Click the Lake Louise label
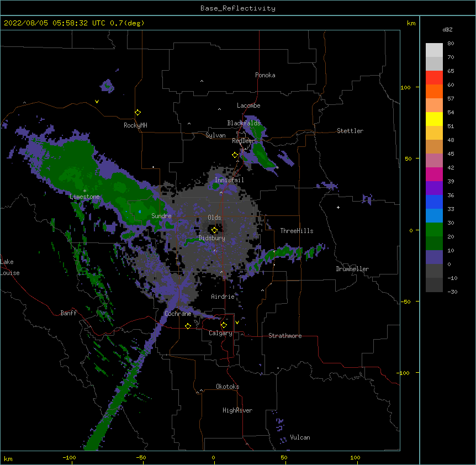476x465 pixels. [x=9, y=267]
